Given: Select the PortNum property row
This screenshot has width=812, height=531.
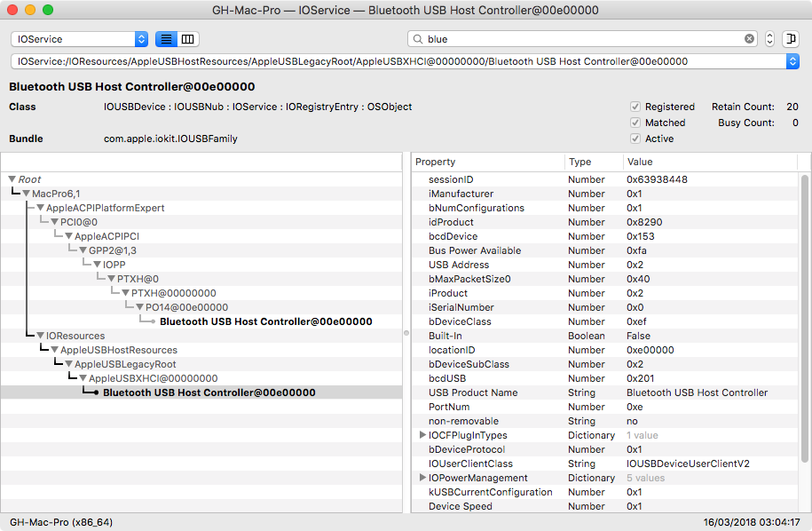Looking at the screenshot, I should pyautogui.click(x=605, y=408).
